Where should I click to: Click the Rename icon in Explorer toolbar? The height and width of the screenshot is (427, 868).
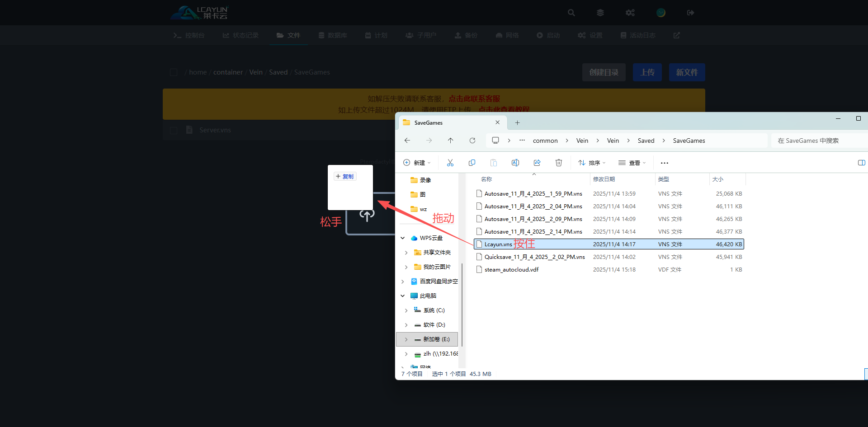coord(515,163)
